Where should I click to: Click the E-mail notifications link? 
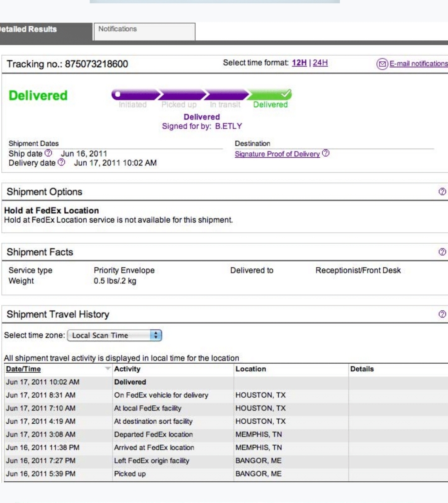click(x=418, y=63)
